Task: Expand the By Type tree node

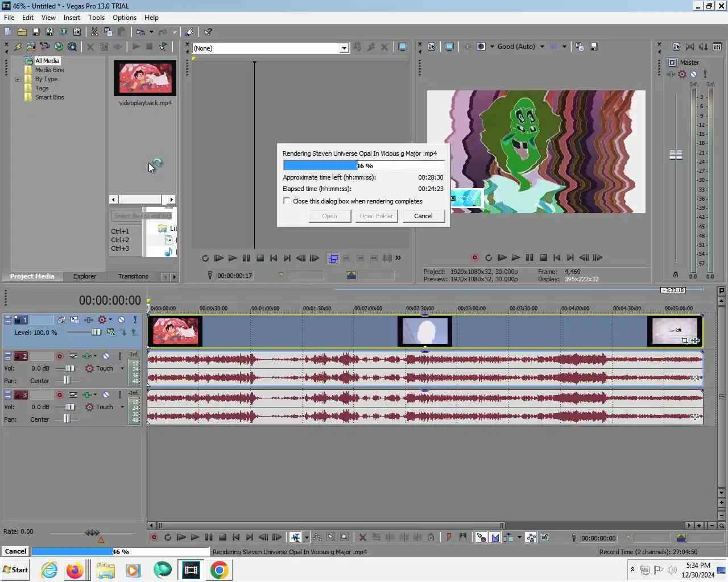Action: click(x=18, y=79)
